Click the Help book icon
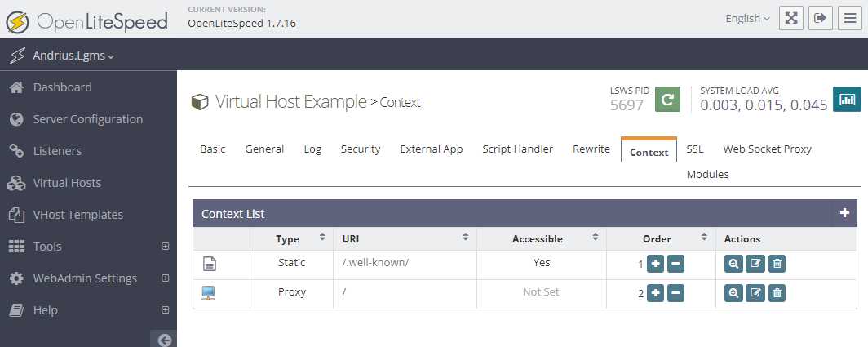The height and width of the screenshot is (347, 868). [x=16, y=310]
